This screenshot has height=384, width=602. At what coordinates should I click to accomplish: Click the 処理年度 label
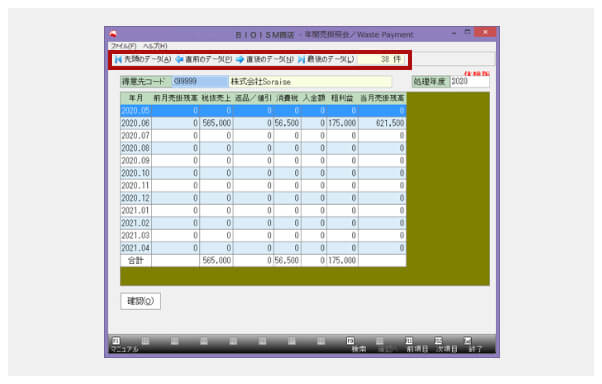click(x=431, y=81)
